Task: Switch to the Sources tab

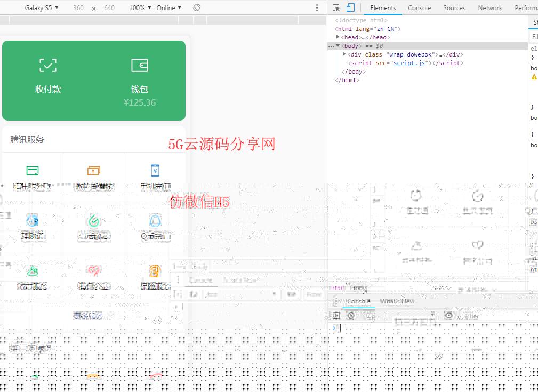Action: pyautogui.click(x=454, y=7)
